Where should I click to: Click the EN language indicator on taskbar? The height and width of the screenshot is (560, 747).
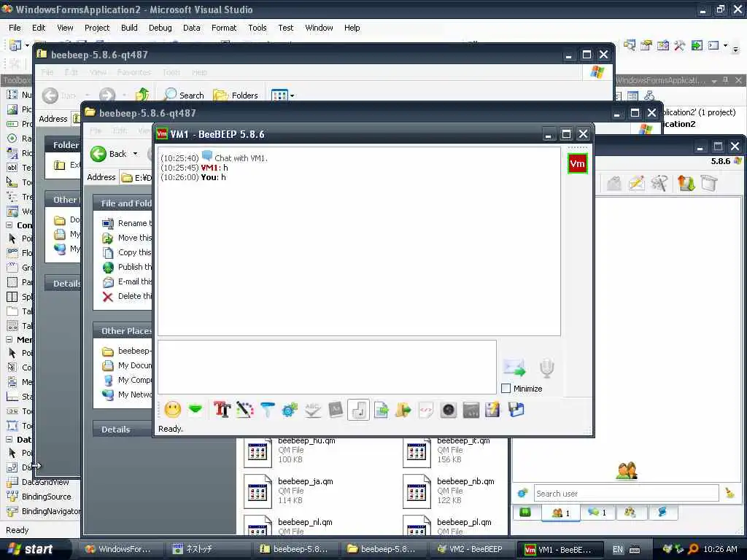[x=617, y=550]
